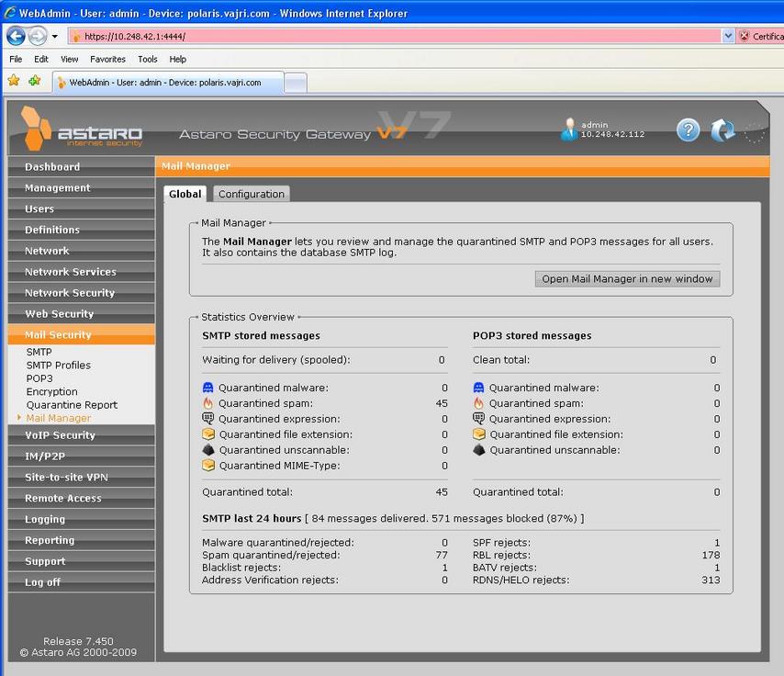Image resolution: width=784 pixels, height=676 pixels.
Task: Open the Help menu
Action: 177,59
